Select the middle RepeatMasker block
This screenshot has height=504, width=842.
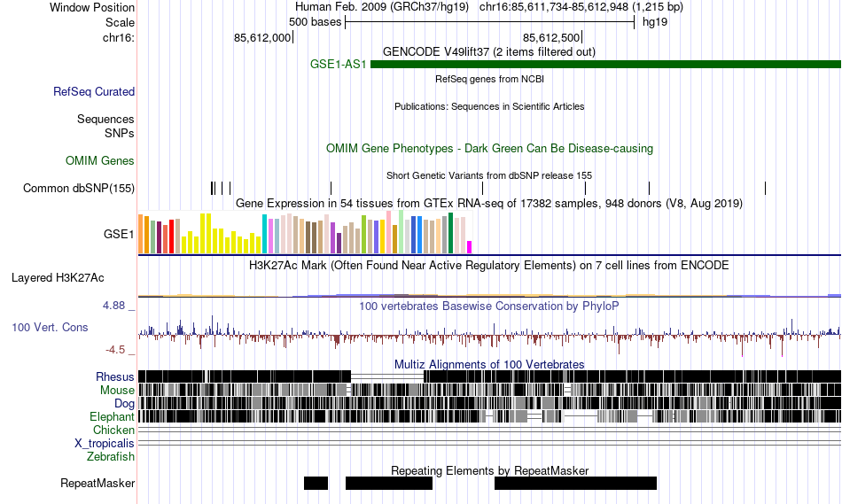tap(389, 483)
